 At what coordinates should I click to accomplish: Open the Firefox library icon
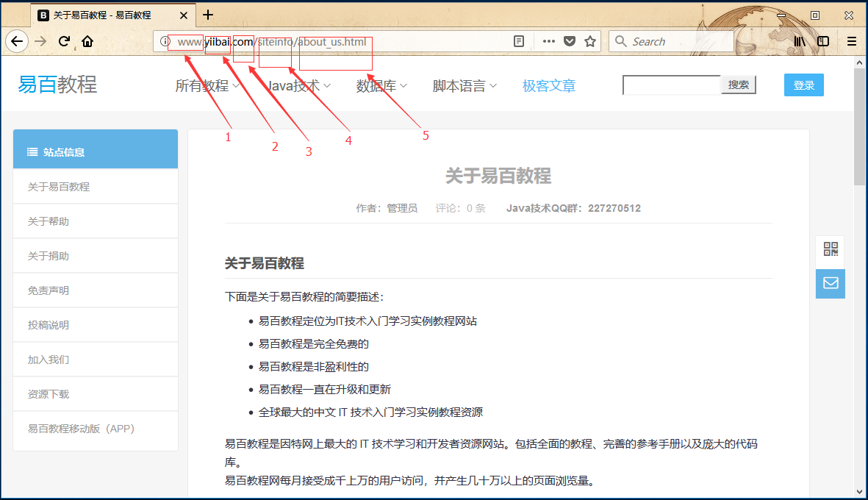pos(800,41)
